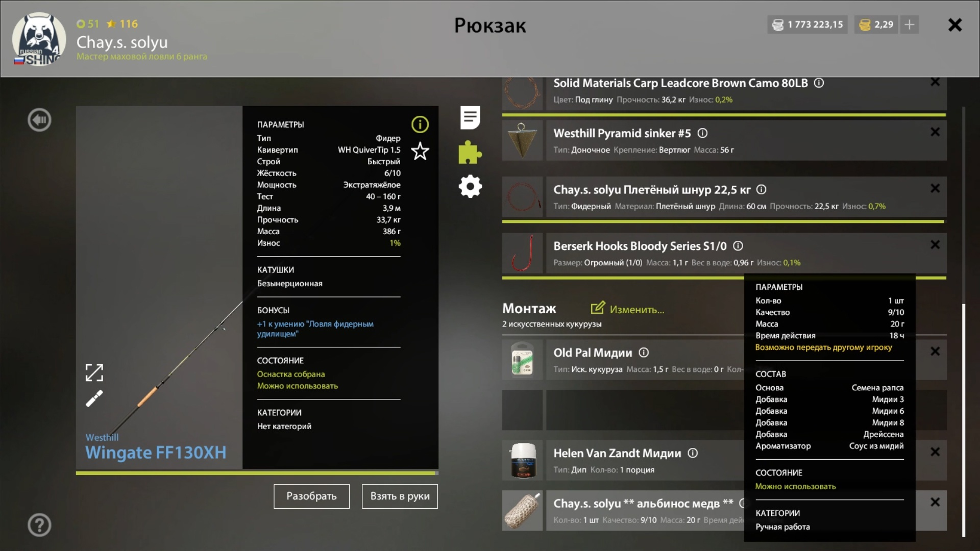Click the Рюкзак window title
Image resolution: width=980 pixels, height=551 pixels.
pyautogui.click(x=490, y=26)
